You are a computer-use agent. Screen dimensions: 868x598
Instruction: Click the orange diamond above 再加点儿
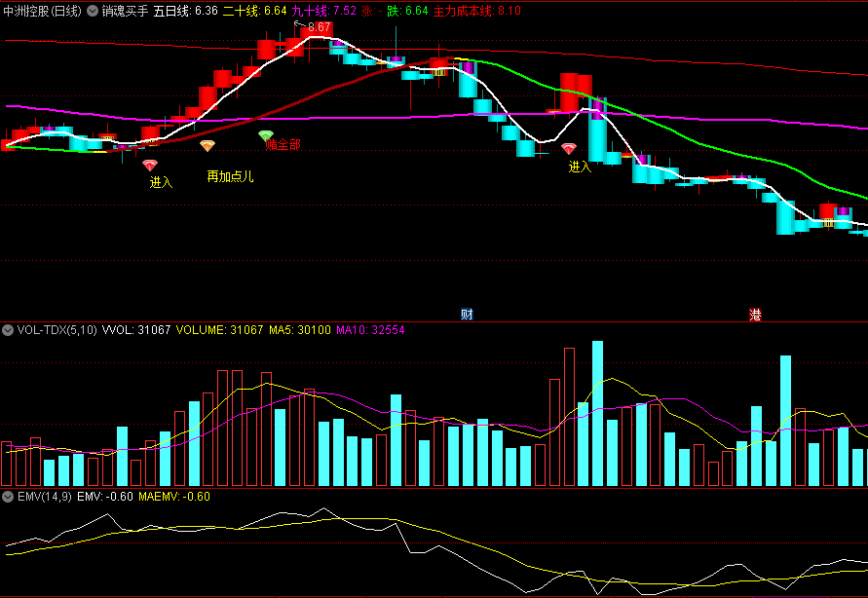[208, 145]
